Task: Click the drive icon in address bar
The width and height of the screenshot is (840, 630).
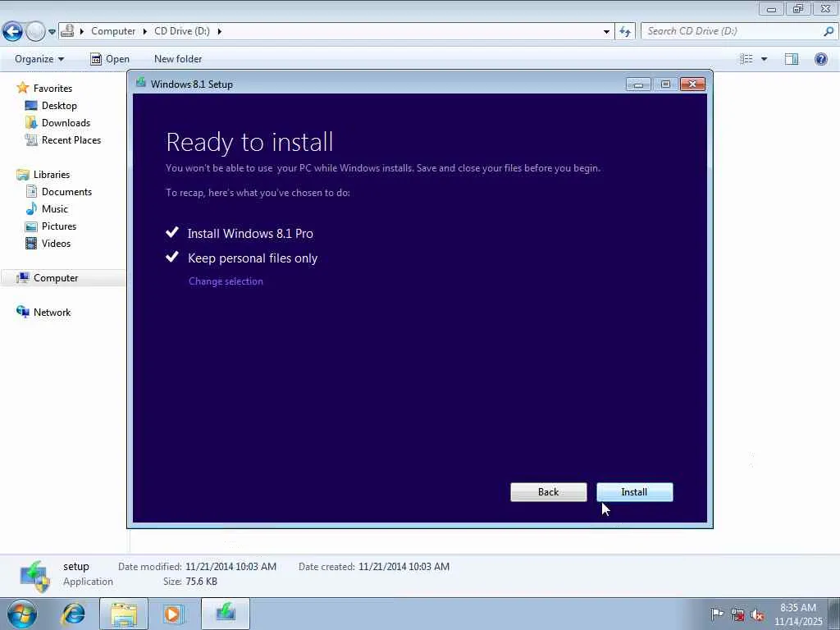Action: click(67, 31)
